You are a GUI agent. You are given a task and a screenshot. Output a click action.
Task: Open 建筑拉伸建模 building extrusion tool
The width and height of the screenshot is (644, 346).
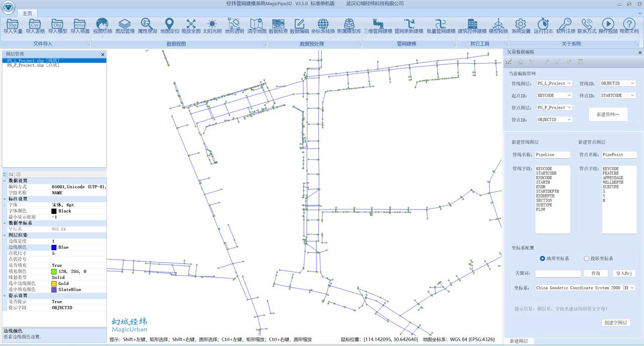(472, 26)
